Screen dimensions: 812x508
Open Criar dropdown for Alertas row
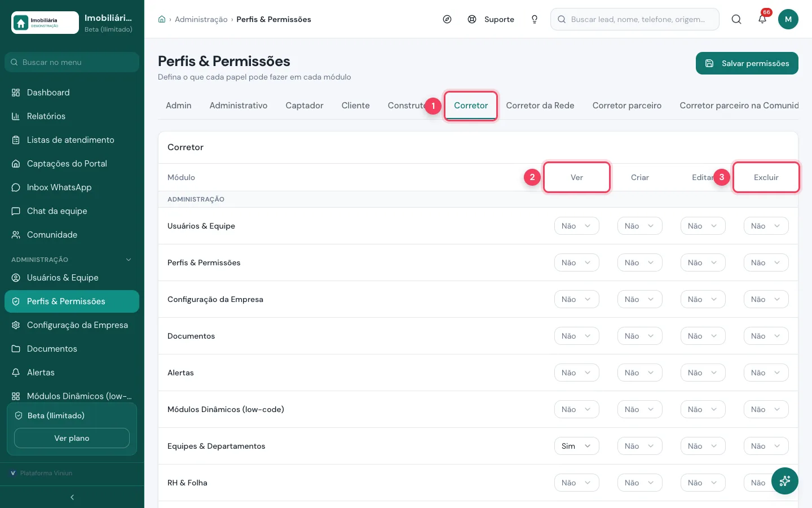(x=639, y=373)
